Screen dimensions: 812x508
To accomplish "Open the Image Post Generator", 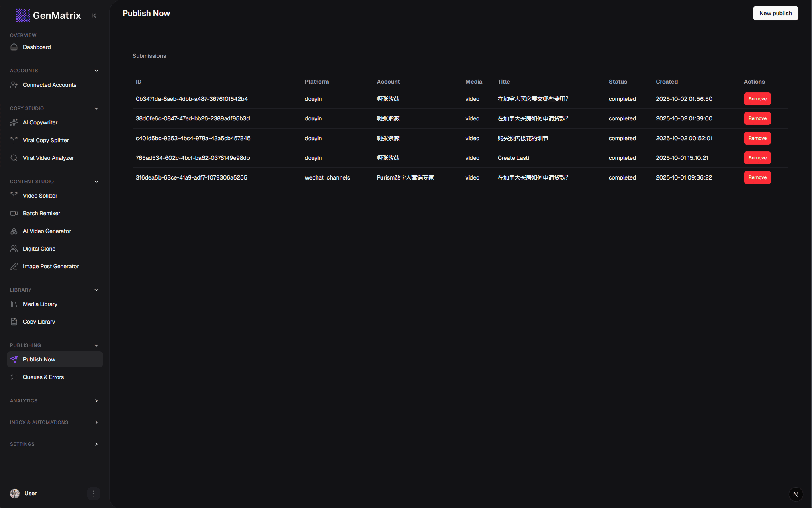I will pos(50,266).
